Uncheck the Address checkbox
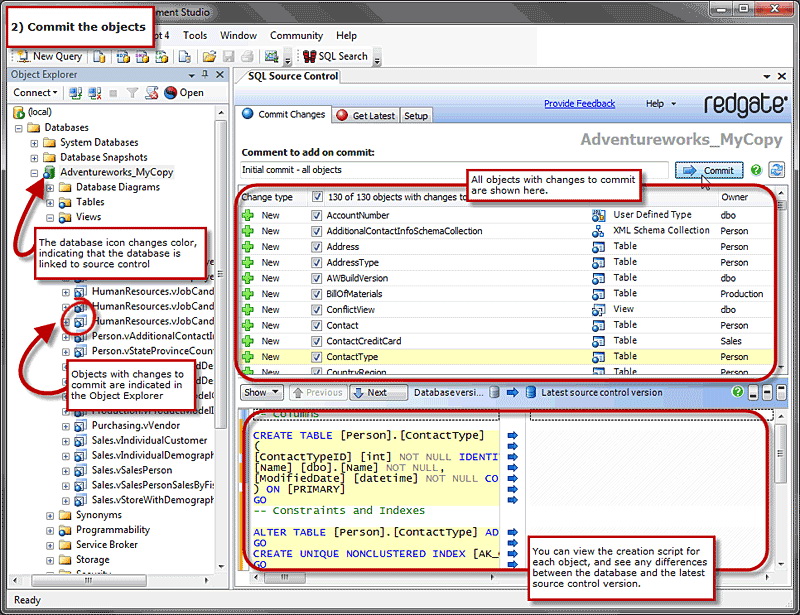This screenshot has width=800, height=615. [316, 247]
